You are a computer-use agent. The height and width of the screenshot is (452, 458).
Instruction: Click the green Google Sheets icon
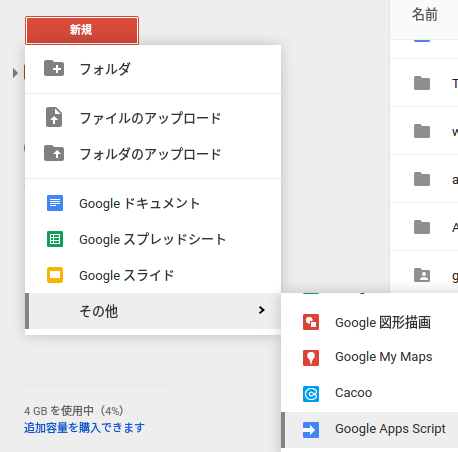pos(55,239)
